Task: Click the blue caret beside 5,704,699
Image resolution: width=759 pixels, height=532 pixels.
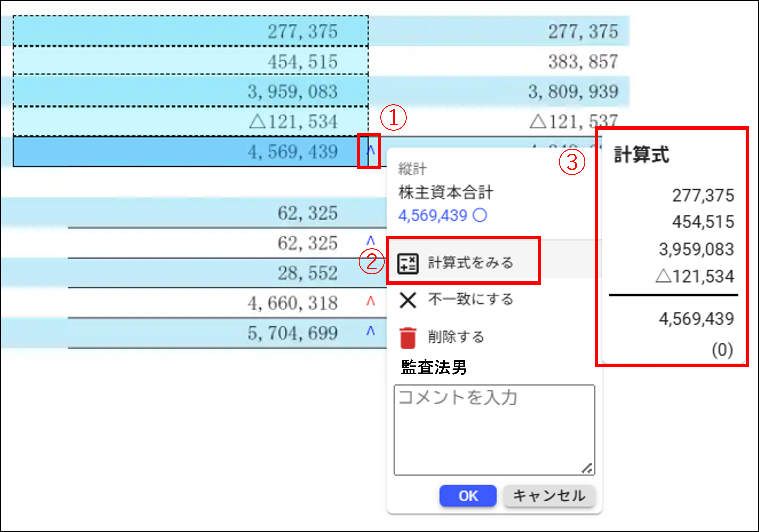Action: [371, 331]
